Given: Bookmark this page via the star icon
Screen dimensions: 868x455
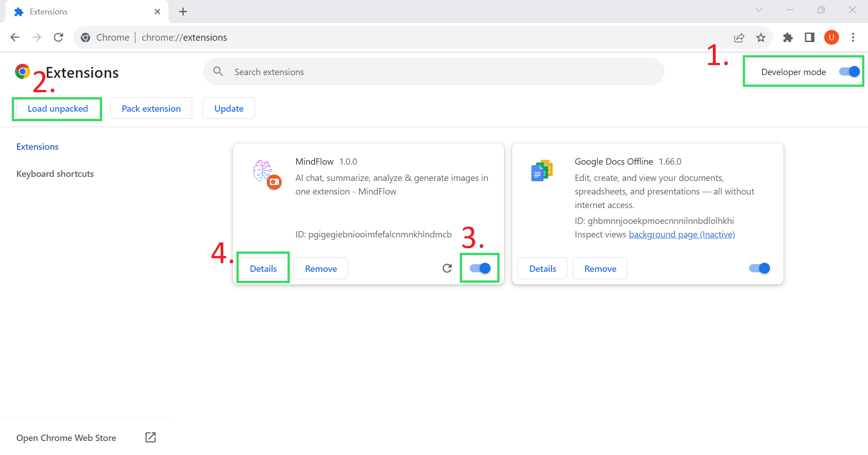Looking at the screenshot, I should [761, 38].
